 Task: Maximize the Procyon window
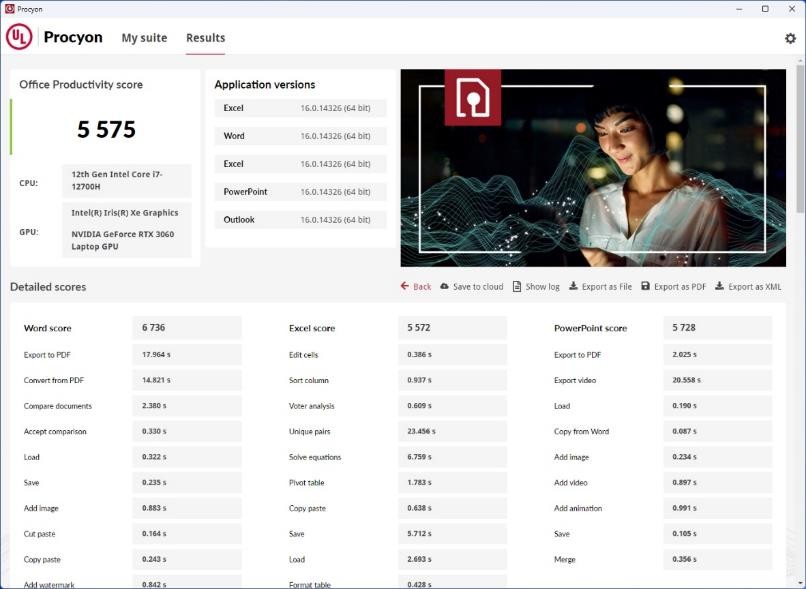(x=765, y=9)
